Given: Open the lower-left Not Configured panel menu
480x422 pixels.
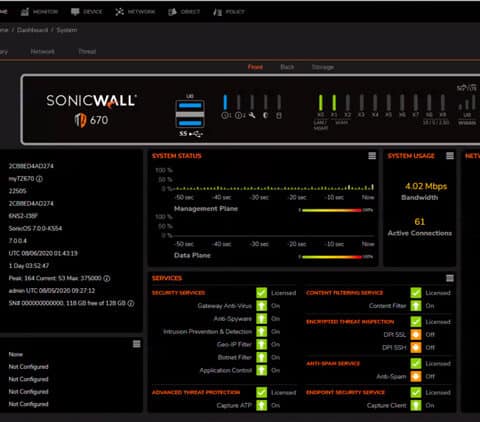Looking at the screenshot, I should click(x=136, y=344).
